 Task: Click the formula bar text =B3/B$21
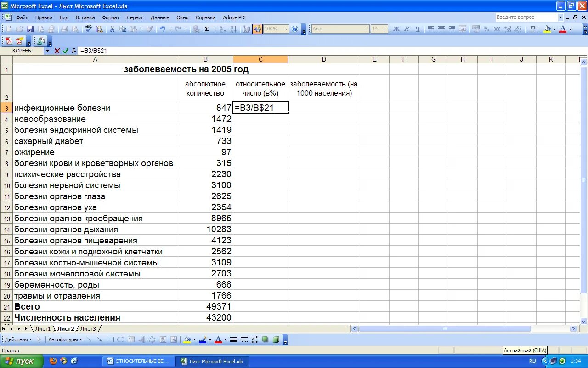click(93, 51)
